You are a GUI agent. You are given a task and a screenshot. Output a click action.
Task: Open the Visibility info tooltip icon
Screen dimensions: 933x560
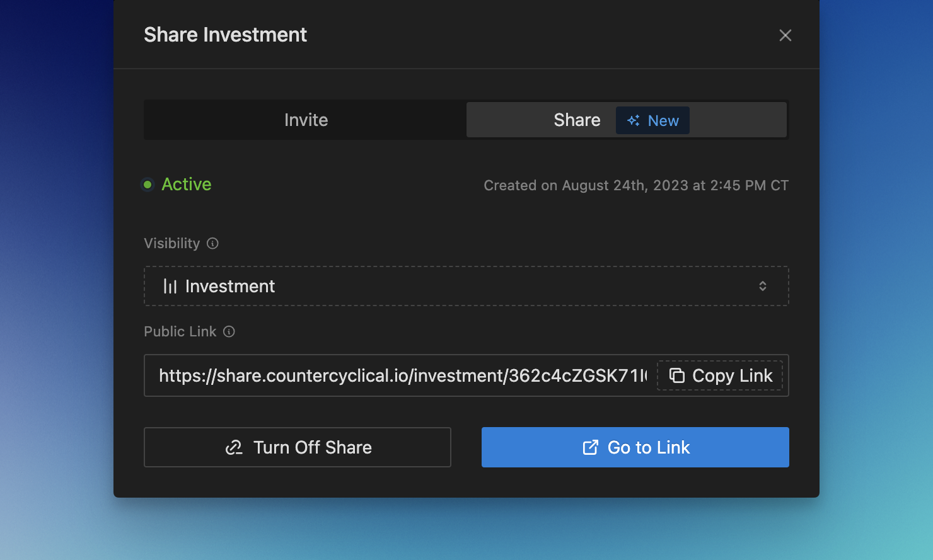point(213,244)
